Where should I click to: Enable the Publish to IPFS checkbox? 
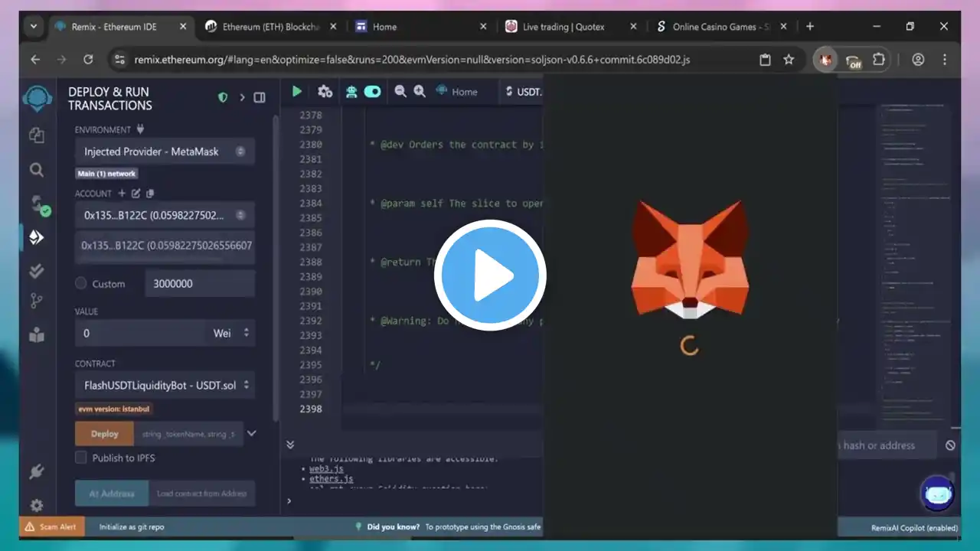[x=81, y=458]
